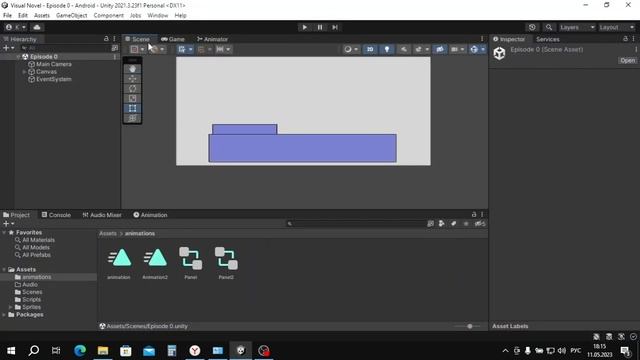Screen dimensions: 640x360
Task: Open the Project create plus dropdown
Action: tap(9, 224)
